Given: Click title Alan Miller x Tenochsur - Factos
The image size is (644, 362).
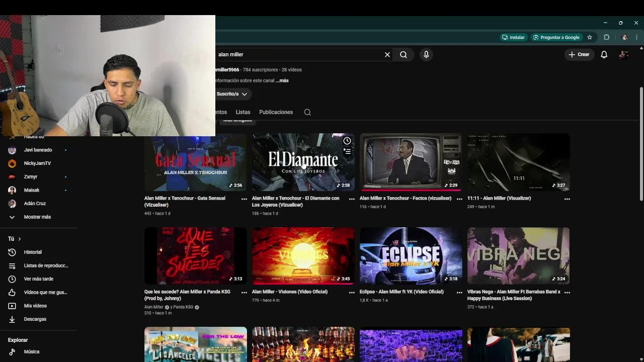Looking at the screenshot, I should 406,198.
